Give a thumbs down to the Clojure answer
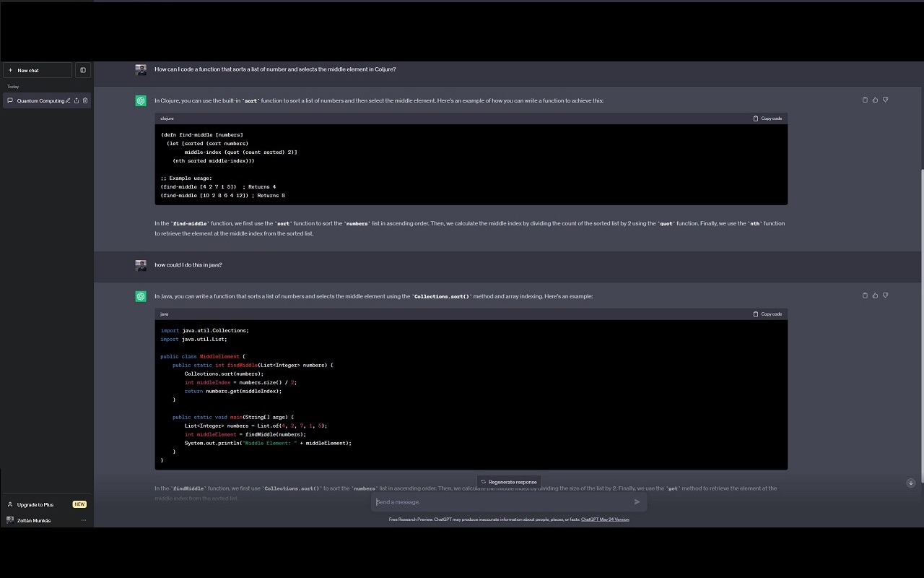The image size is (924, 578). pos(885,100)
